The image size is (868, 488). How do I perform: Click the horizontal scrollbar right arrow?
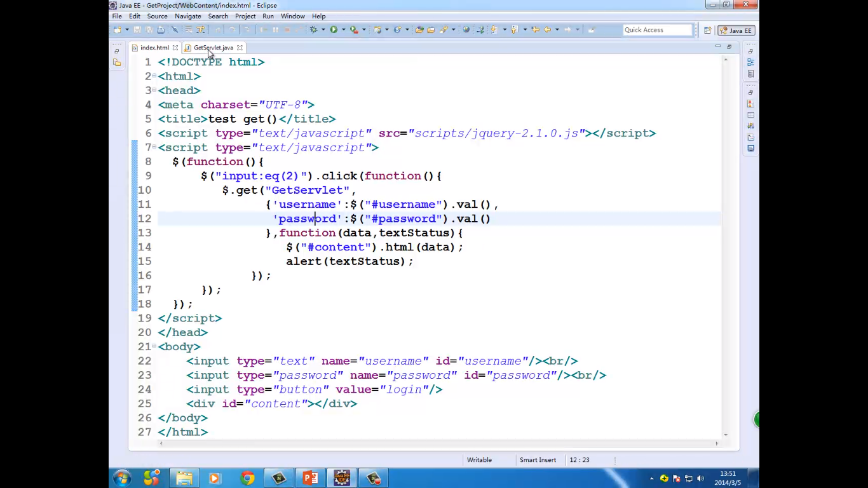(x=717, y=444)
